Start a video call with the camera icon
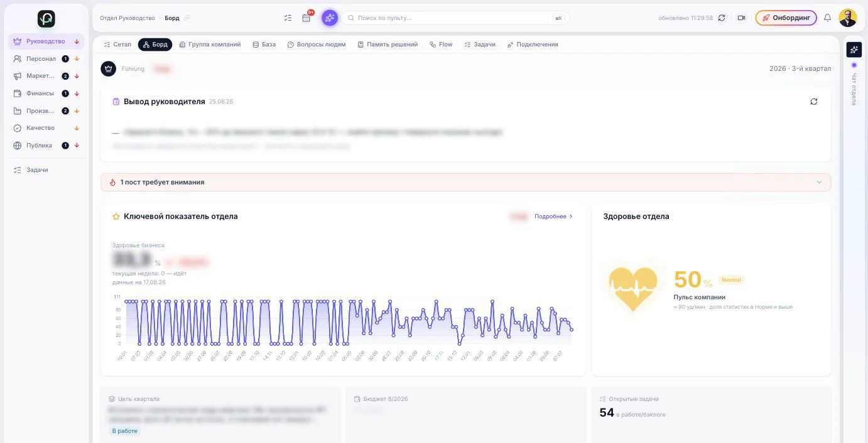 (x=741, y=18)
